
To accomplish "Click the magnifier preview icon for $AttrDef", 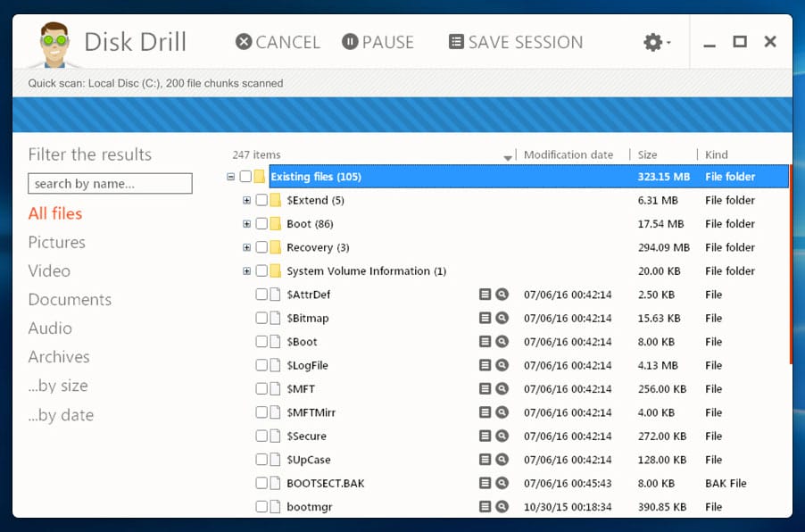I will pyautogui.click(x=502, y=295).
